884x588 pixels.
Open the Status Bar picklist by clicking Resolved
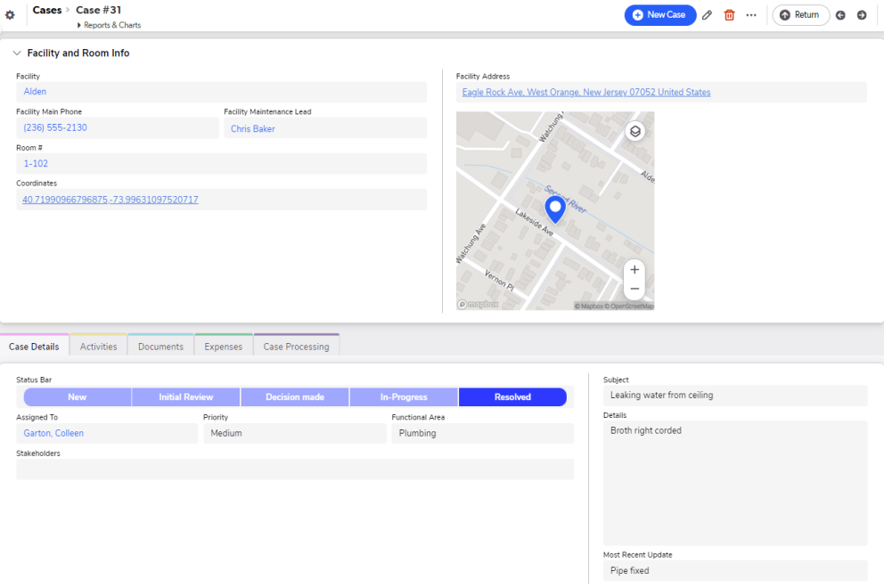pos(512,396)
